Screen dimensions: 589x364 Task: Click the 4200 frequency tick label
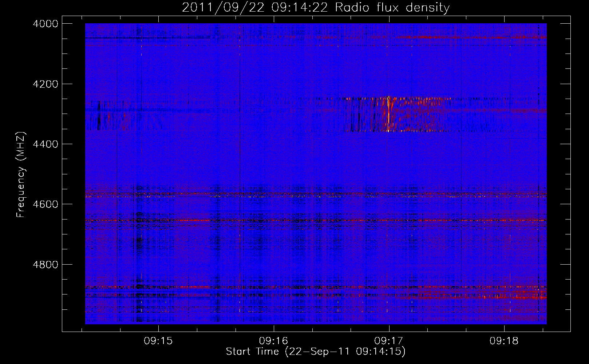pyautogui.click(x=46, y=84)
